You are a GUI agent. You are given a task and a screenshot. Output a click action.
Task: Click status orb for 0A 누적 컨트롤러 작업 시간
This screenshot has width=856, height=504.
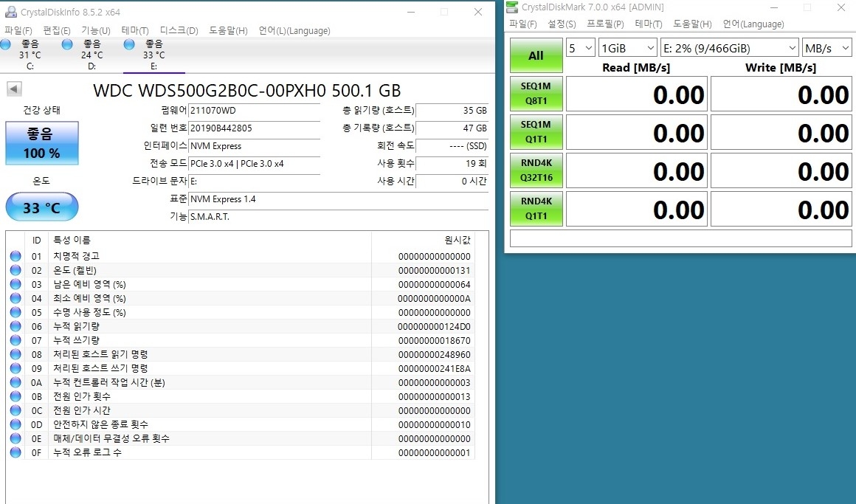(x=15, y=382)
